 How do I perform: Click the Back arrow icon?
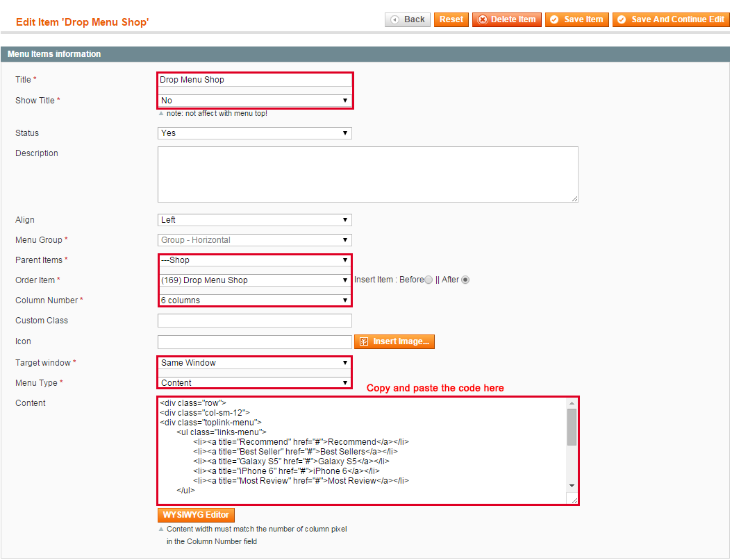coord(395,19)
